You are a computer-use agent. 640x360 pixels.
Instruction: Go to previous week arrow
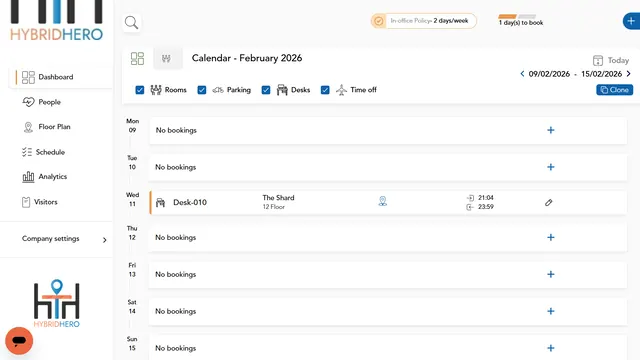click(x=522, y=73)
